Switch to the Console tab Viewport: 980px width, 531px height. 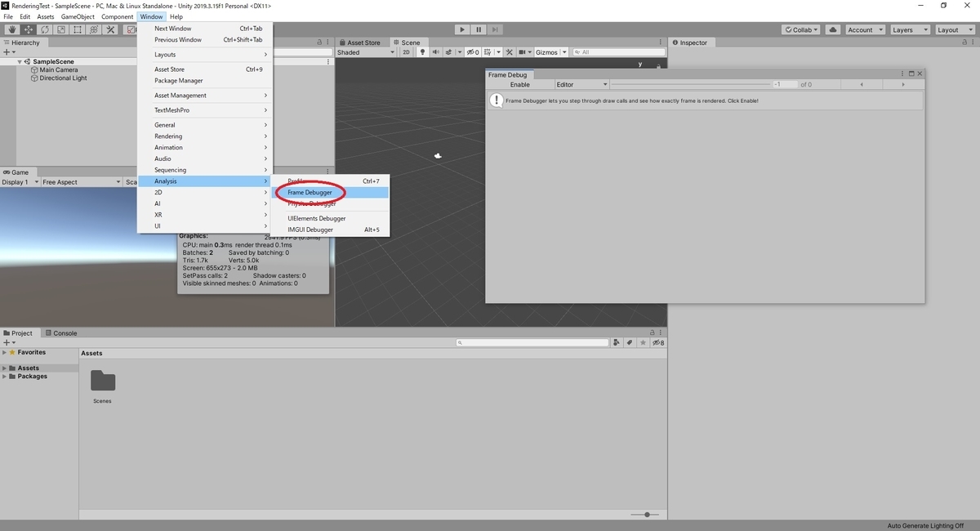point(61,332)
